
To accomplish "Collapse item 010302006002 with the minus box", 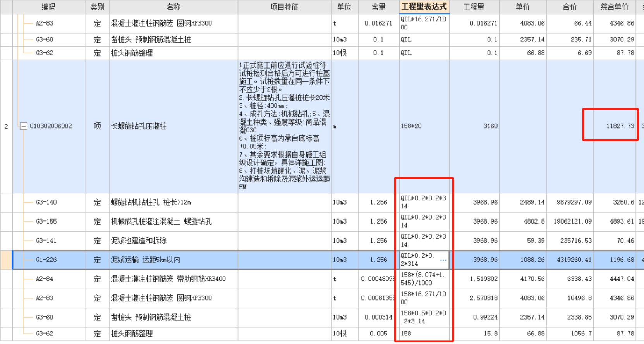I will pos(24,126).
